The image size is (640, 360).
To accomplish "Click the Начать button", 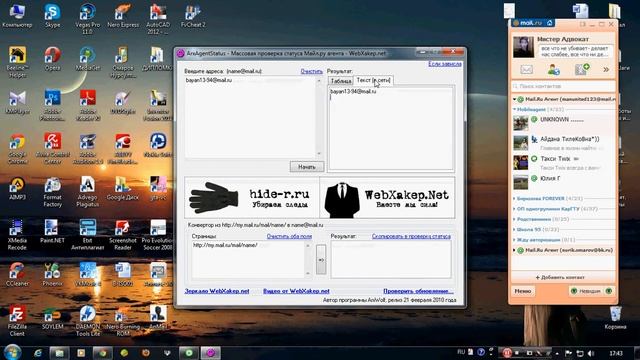I will click(307, 167).
